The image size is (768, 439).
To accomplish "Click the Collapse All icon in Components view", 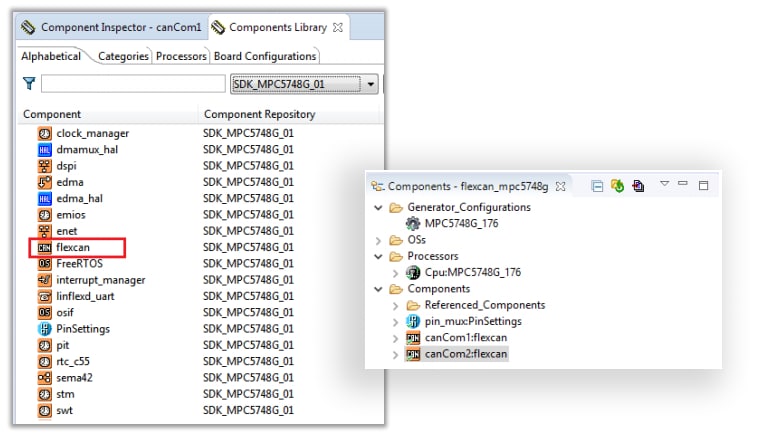I will click(597, 186).
